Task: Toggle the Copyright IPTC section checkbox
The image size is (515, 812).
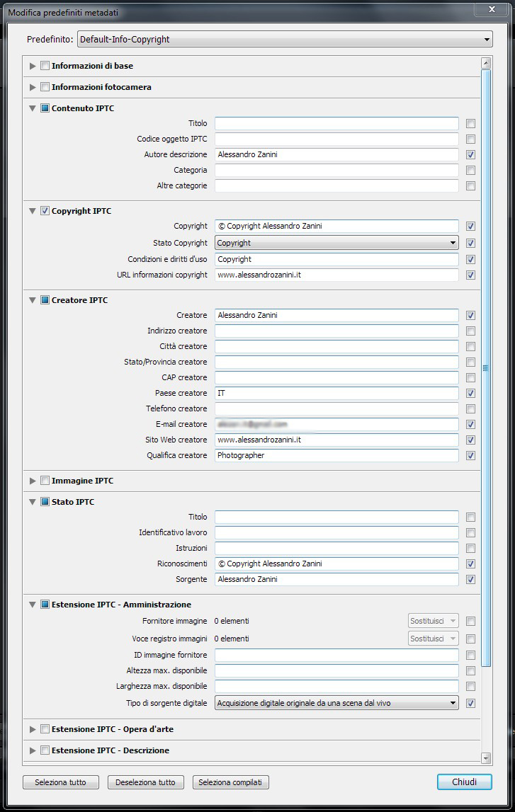Action: tap(45, 211)
